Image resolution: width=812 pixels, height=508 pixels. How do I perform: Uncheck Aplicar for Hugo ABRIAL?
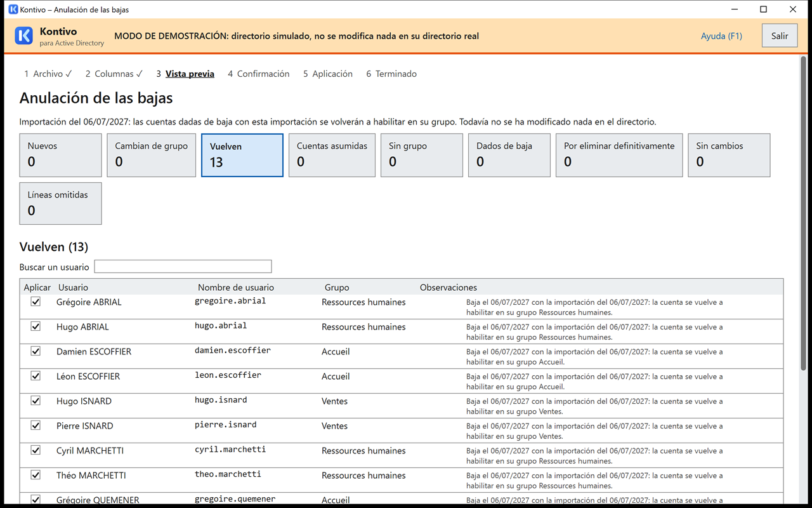[x=36, y=326]
